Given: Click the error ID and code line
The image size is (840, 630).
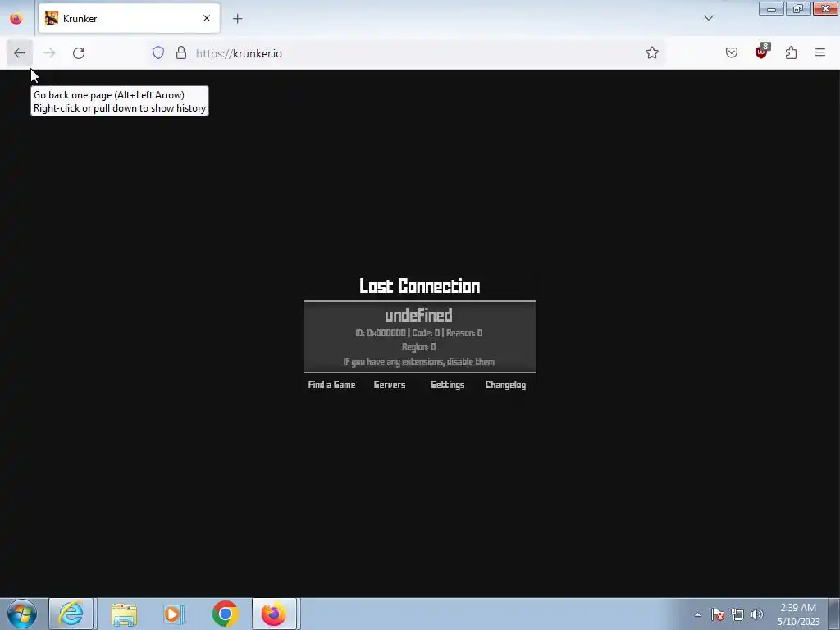Looking at the screenshot, I should (418, 333).
